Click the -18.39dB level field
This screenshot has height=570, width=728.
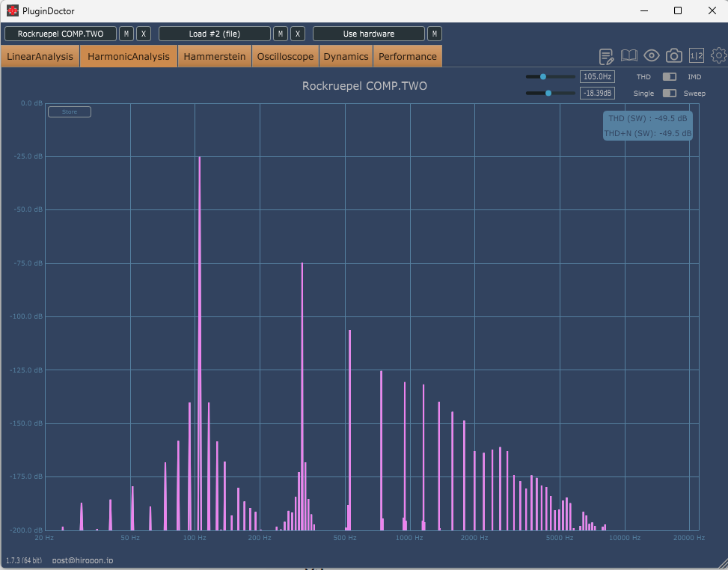(597, 94)
